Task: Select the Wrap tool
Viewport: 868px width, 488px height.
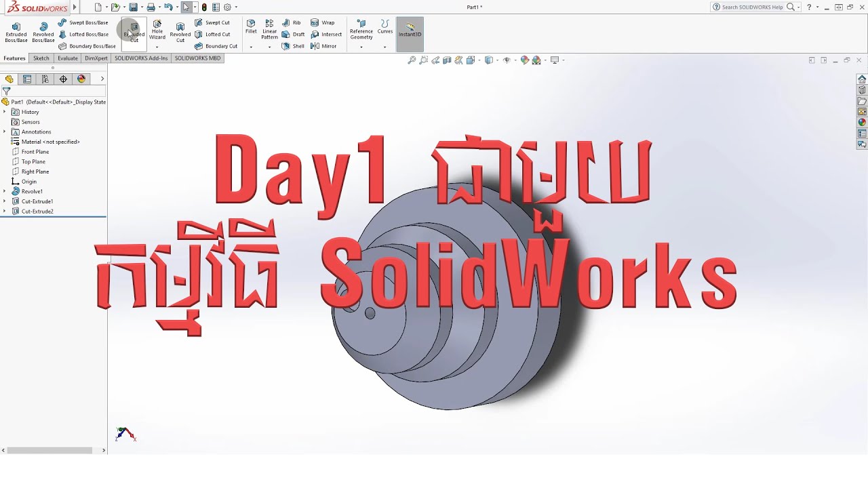Action: click(x=323, y=22)
